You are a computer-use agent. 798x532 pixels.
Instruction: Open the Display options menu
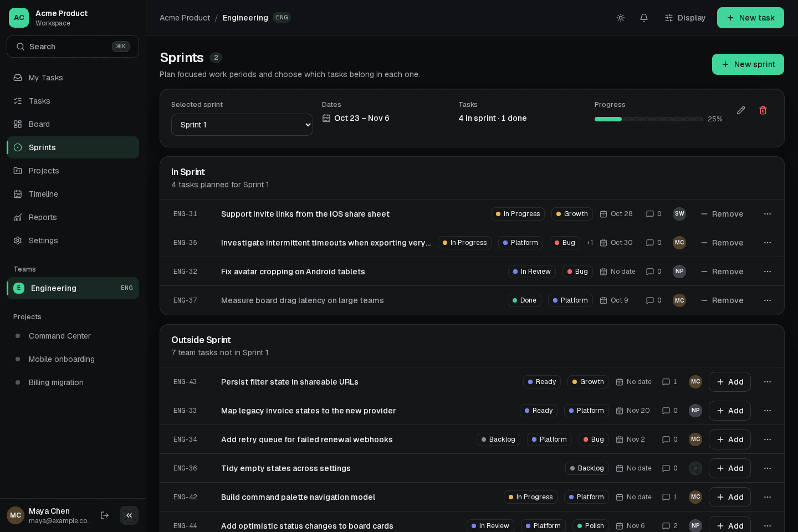click(685, 18)
